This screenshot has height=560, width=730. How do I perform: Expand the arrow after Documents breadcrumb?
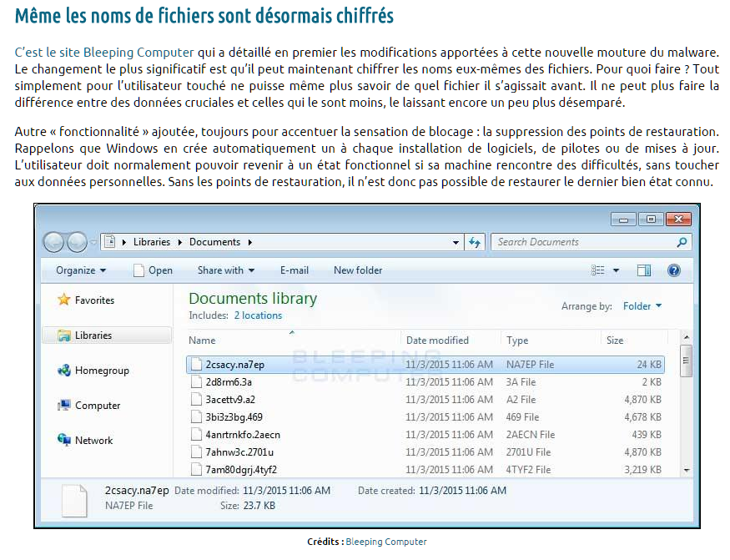tap(250, 242)
